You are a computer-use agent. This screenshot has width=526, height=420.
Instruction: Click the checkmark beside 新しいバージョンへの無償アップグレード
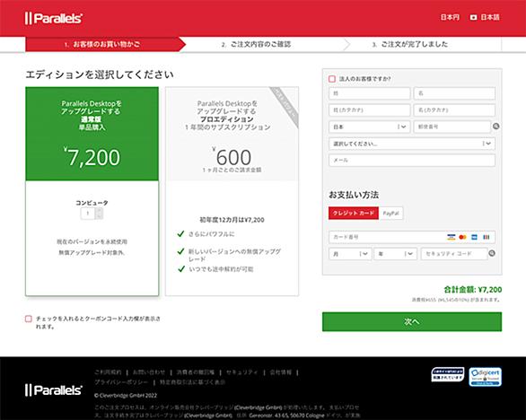click(x=180, y=251)
